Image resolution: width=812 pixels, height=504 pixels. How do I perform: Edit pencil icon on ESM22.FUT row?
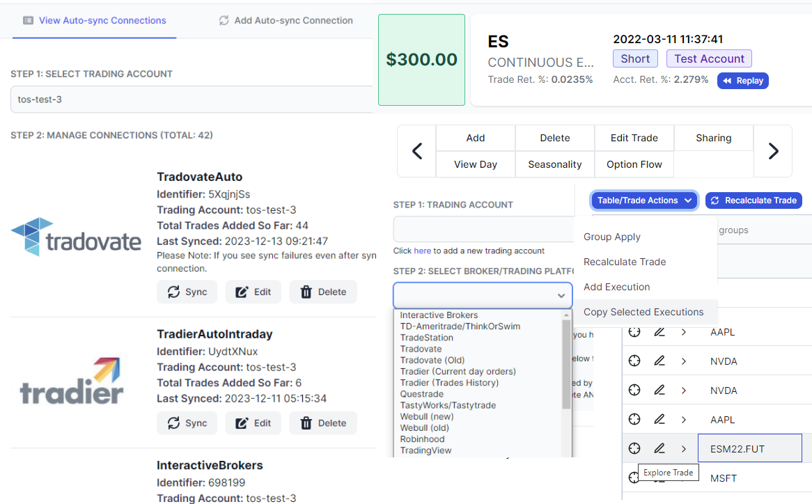[x=659, y=448]
